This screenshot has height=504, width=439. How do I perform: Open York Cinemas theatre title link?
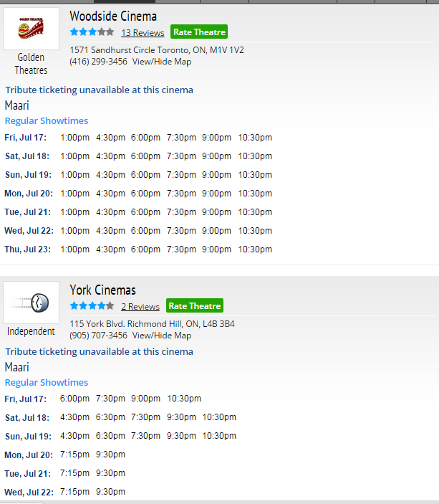point(102,290)
